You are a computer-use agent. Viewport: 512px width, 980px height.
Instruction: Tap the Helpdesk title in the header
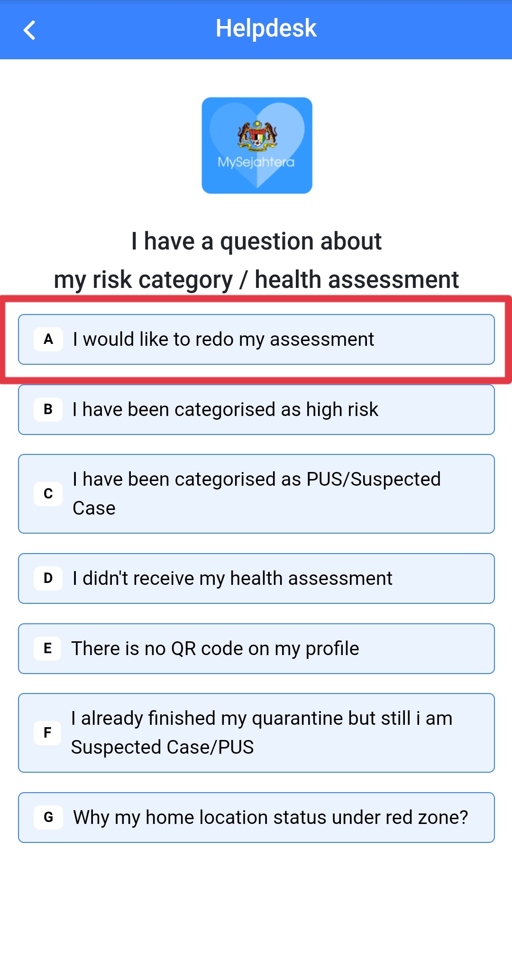(x=266, y=28)
